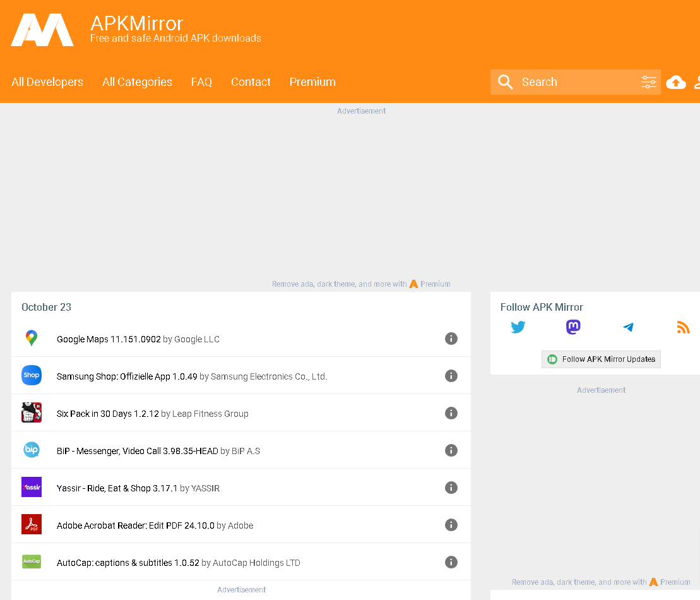Expand info for Yassir
Viewport: 700px width, 600px height.
tap(451, 488)
